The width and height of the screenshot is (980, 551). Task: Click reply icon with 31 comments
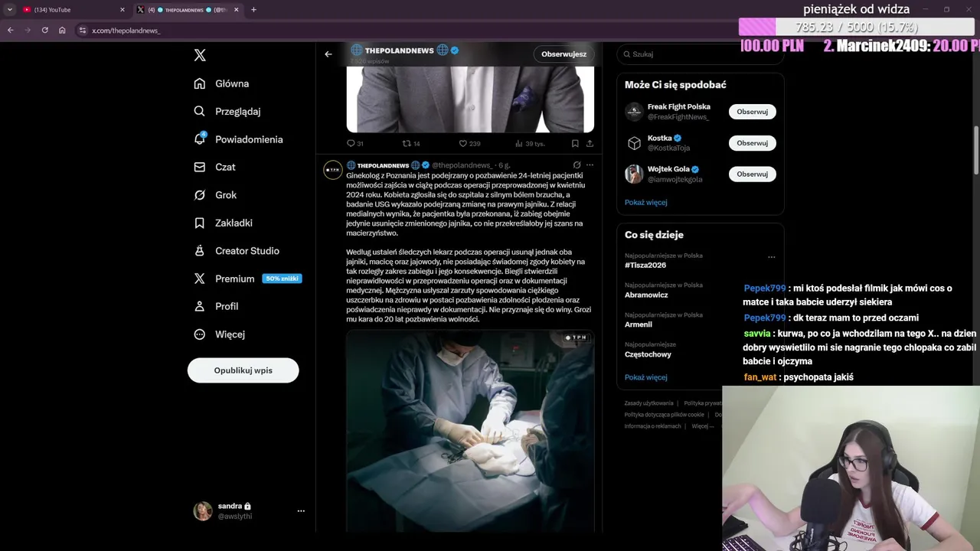[355, 143]
